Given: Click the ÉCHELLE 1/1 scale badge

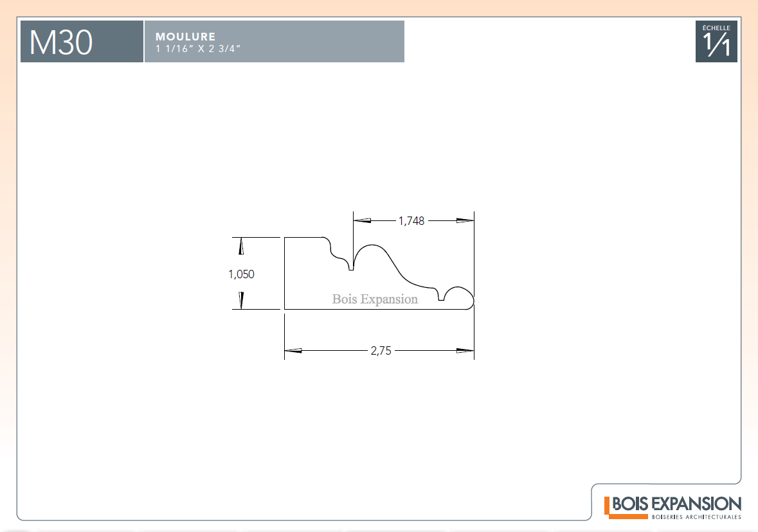Looking at the screenshot, I should pyautogui.click(x=716, y=41).
